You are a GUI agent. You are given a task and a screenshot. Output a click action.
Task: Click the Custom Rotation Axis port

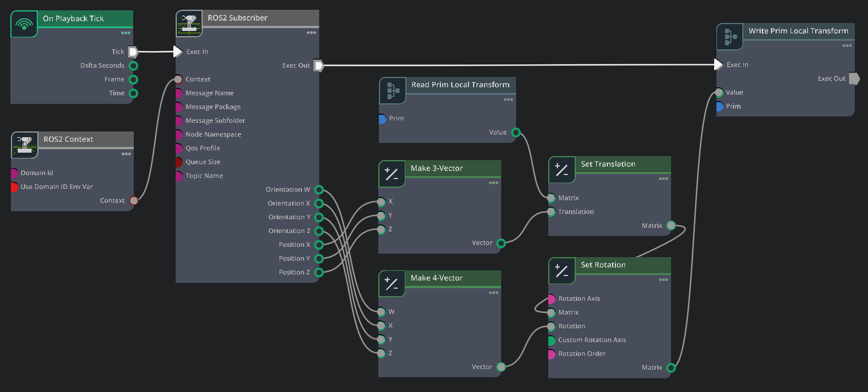pyautogui.click(x=551, y=340)
